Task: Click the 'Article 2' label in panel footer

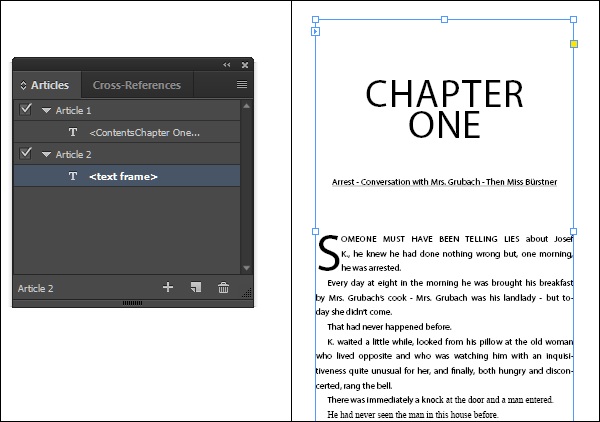Action: pyautogui.click(x=36, y=288)
